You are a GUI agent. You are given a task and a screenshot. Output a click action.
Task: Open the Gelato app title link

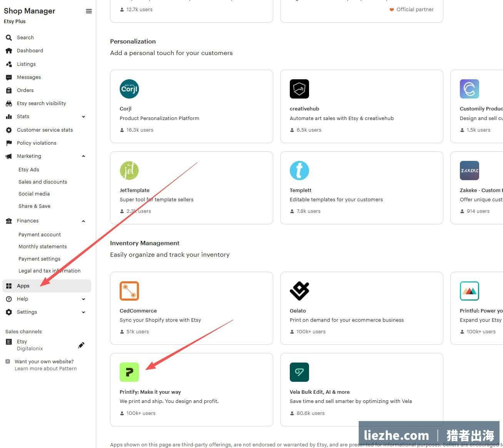click(298, 311)
